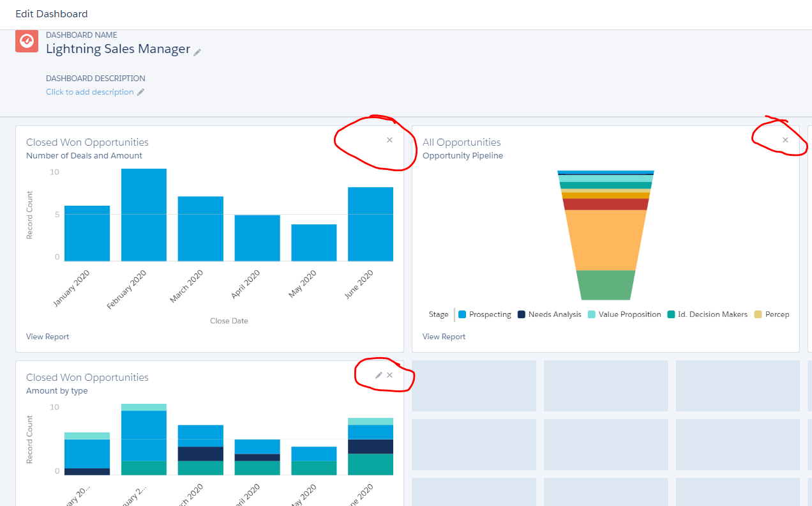Edit dashboard name with pencil icon
Viewport: 812px width, 506px height.
198,52
